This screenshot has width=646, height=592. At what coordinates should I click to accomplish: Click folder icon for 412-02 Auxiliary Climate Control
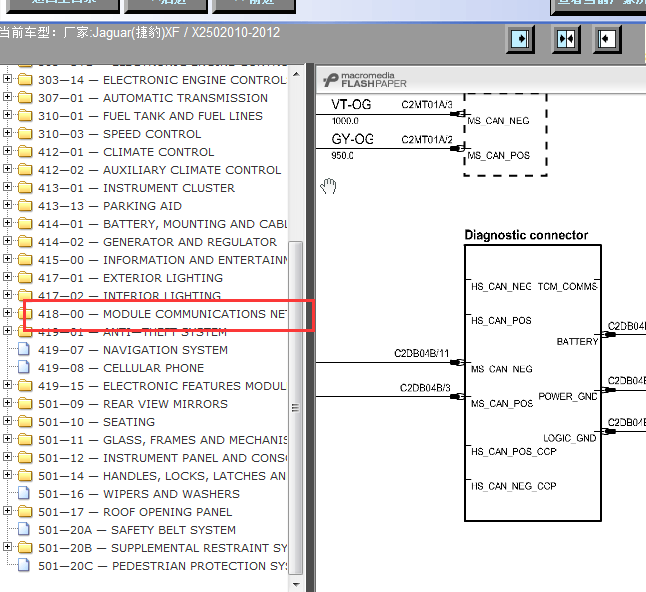tap(25, 169)
